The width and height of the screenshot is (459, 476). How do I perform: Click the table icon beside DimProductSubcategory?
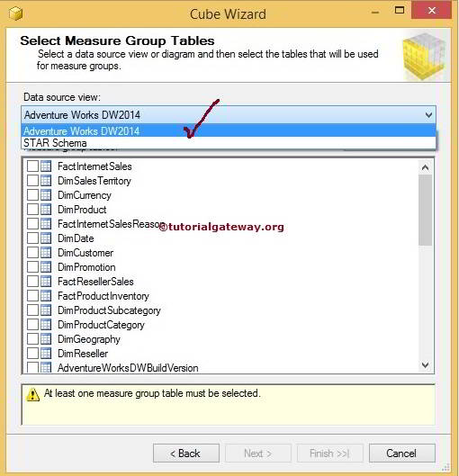46,310
